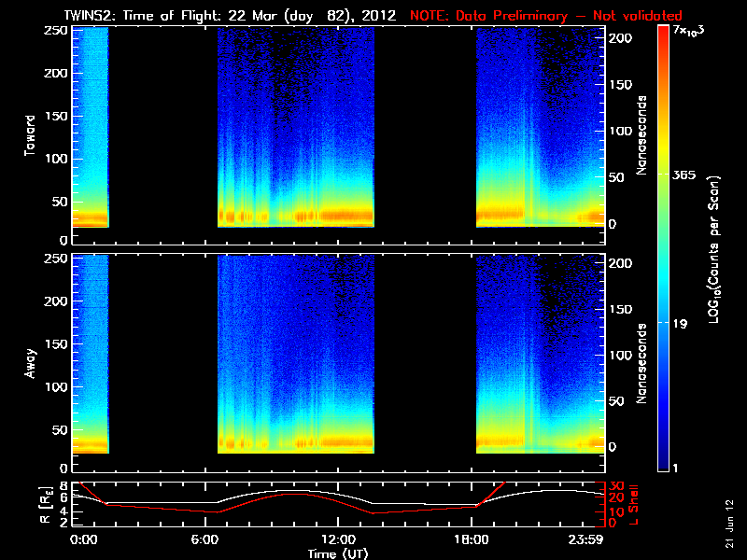Click the '8' tick on the R axis
This screenshot has height=560, width=747.
(63, 486)
